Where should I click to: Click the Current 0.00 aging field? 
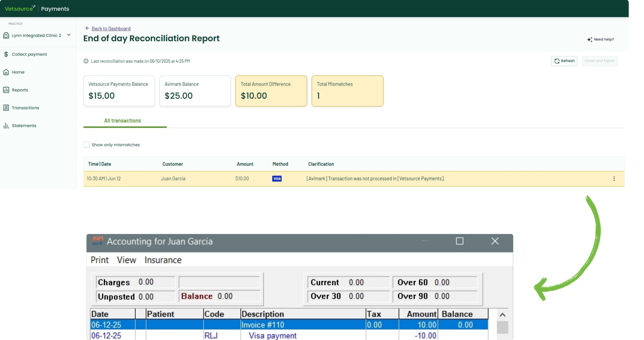pos(348,282)
